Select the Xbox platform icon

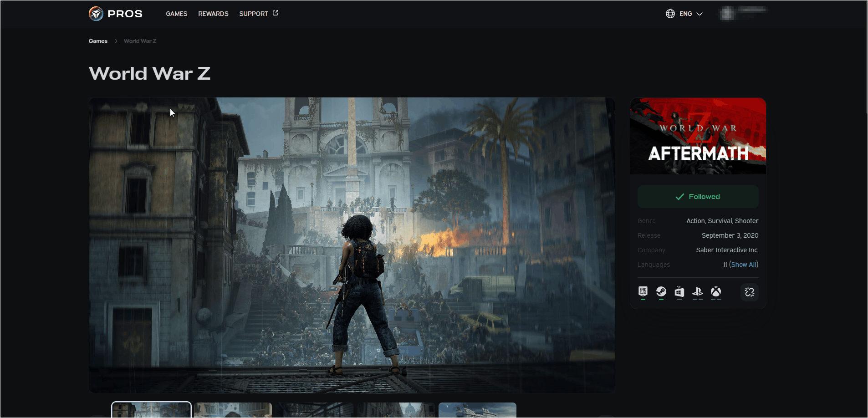(716, 292)
